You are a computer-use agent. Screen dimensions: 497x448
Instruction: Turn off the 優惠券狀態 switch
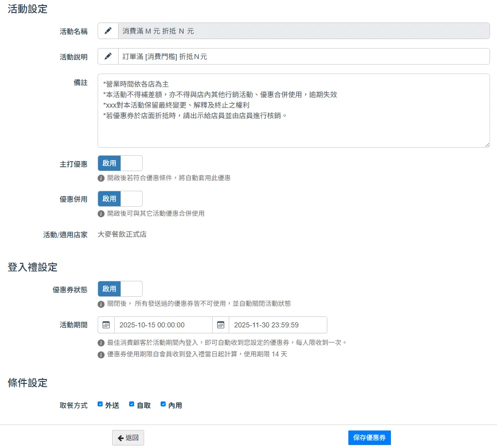(x=120, y=289)
